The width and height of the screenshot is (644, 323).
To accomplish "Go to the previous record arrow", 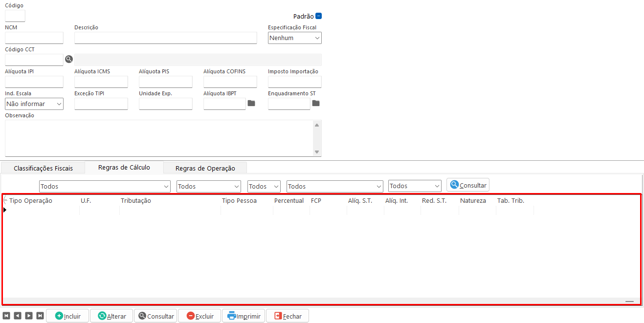I will click(18, 316).
